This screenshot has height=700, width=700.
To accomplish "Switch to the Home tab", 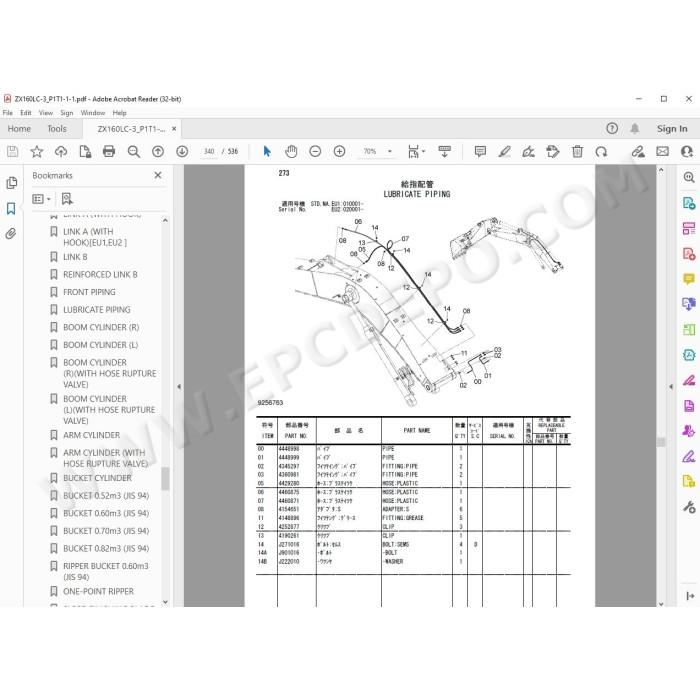I will click(x=19, y=129).
